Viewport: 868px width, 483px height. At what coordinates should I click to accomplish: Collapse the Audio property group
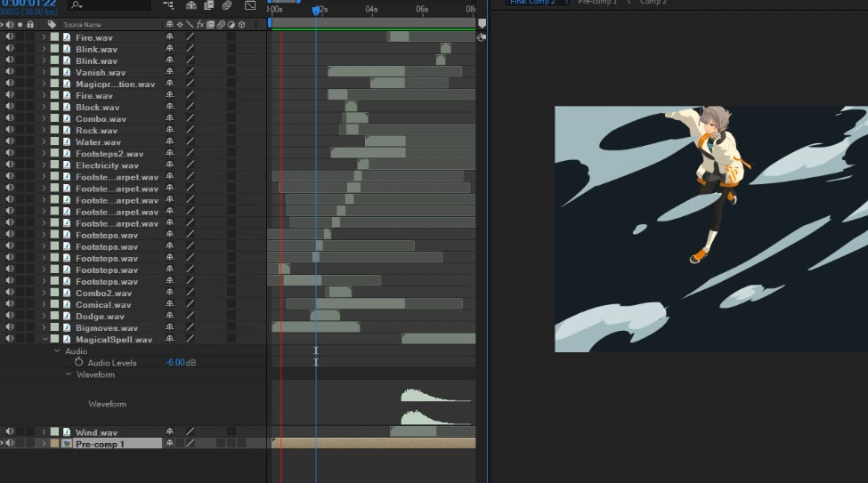[56, 350]
